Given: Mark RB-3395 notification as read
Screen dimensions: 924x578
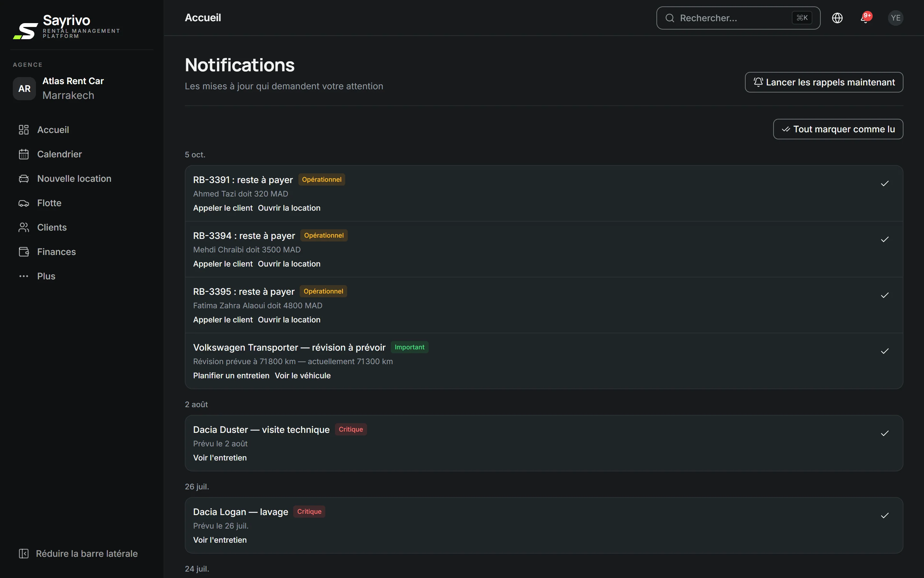Looking at the screenshot, I should (885, 295).
